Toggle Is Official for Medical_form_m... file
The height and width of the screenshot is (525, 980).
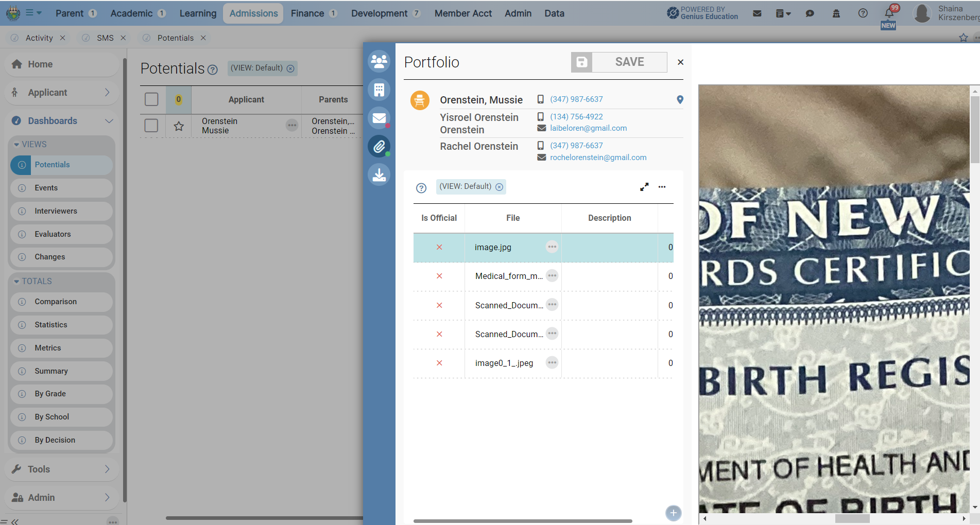pyautogui.click(x=439, y=276)
